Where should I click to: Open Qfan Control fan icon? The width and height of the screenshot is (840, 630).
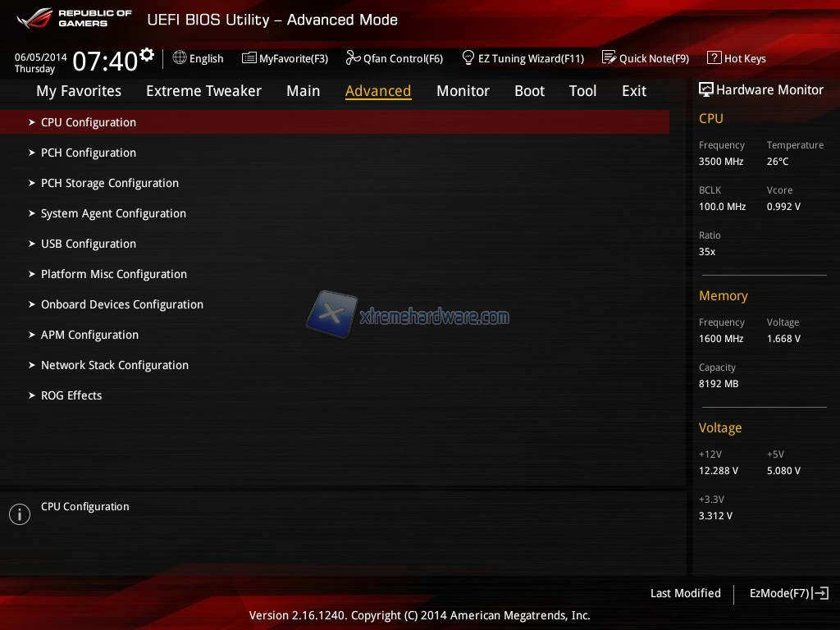click(353, 58)
